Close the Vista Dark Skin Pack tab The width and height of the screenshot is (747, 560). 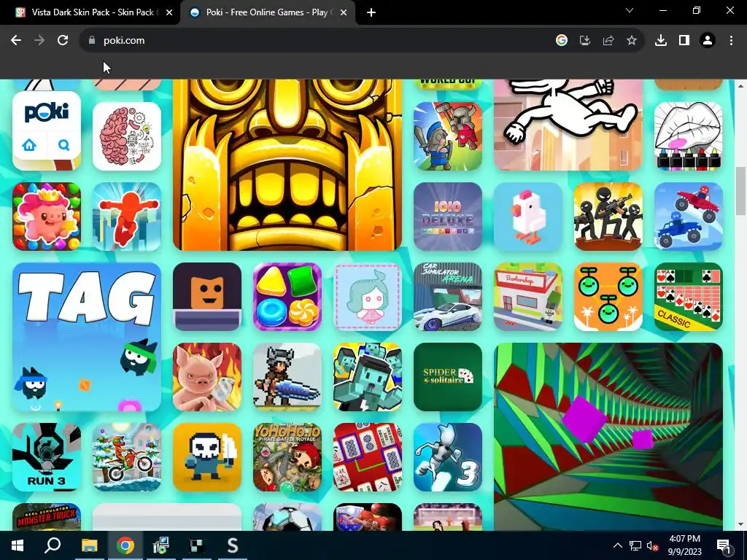[169, 12]
